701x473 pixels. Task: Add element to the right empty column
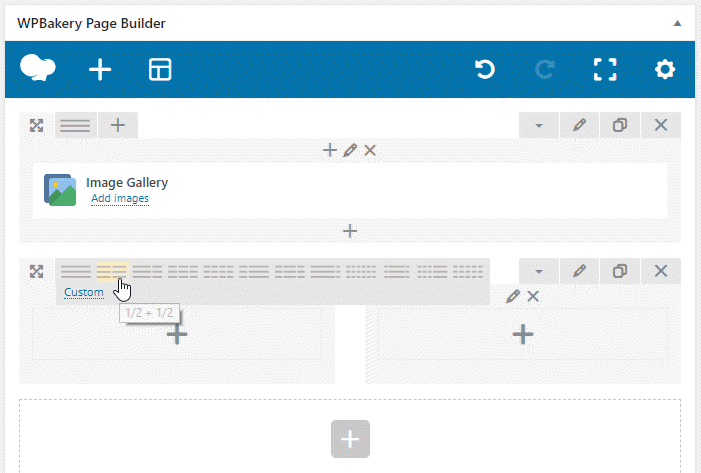tap(522, 334)
